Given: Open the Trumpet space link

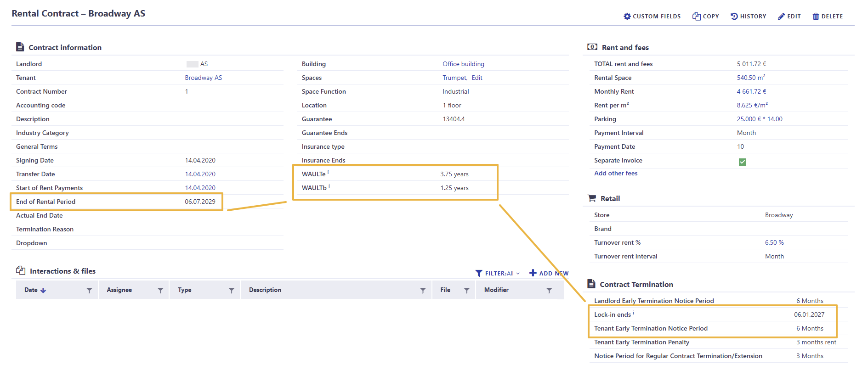Looking at the screenshot, I should tap(455, 78).
